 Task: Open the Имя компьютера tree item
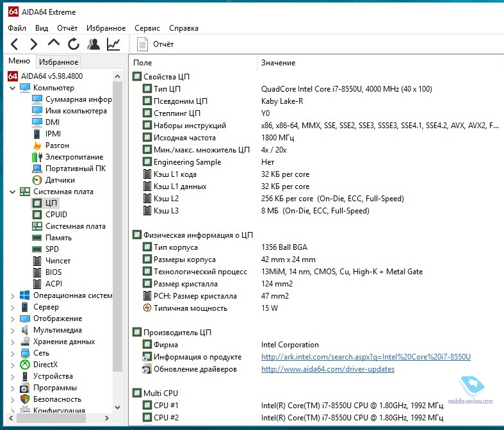pos(69,111)
